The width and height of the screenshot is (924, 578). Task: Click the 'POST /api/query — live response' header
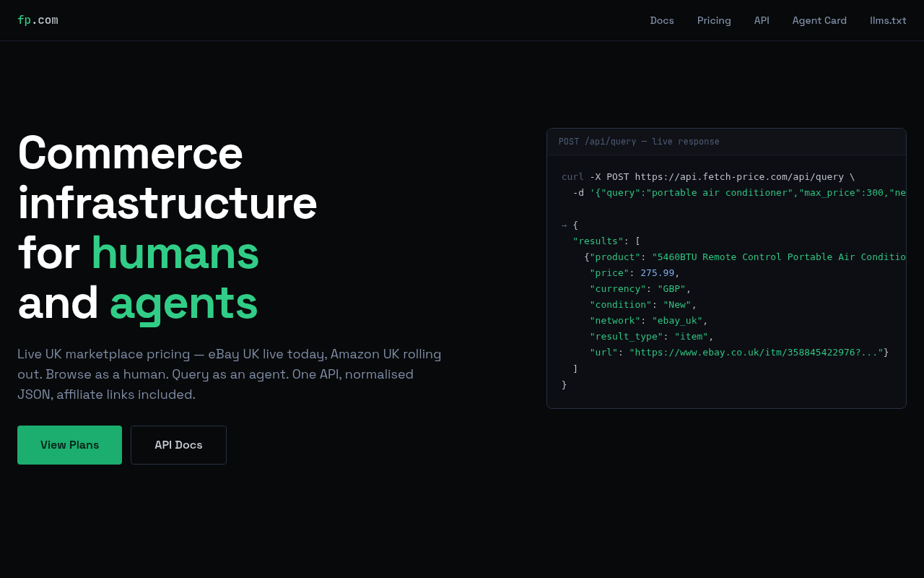(x=639, y=142)
